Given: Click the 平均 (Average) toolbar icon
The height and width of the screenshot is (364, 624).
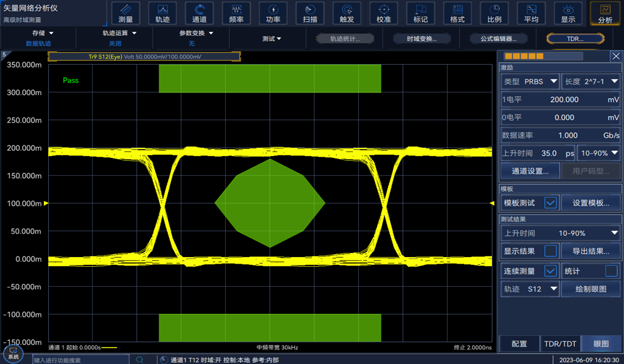Looking at the screenshot, I should click(531, 13).
